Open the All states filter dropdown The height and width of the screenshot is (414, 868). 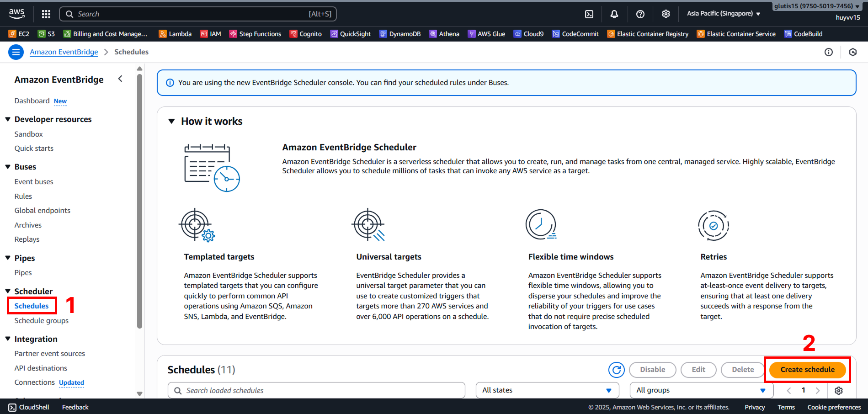tap(547, 390)
